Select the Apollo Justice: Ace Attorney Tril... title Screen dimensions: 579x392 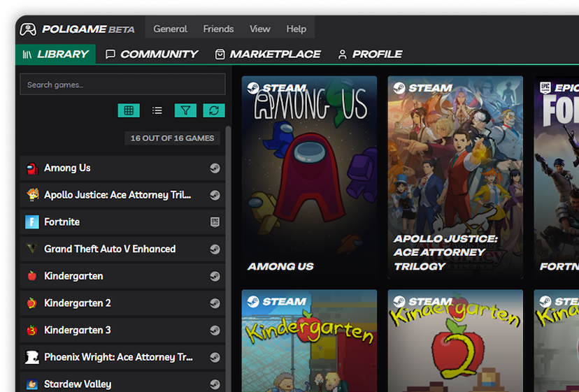(117, 195)
